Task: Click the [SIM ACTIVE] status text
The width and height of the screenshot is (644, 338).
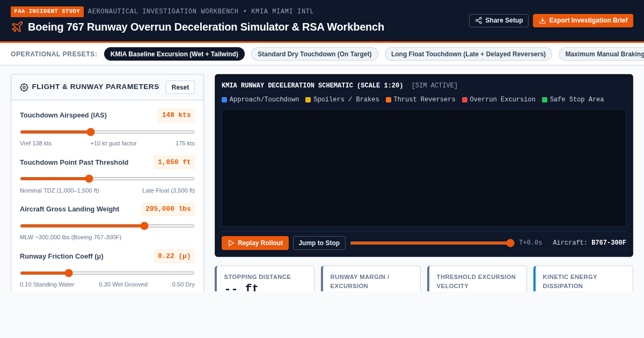Action: pos(435,86)
